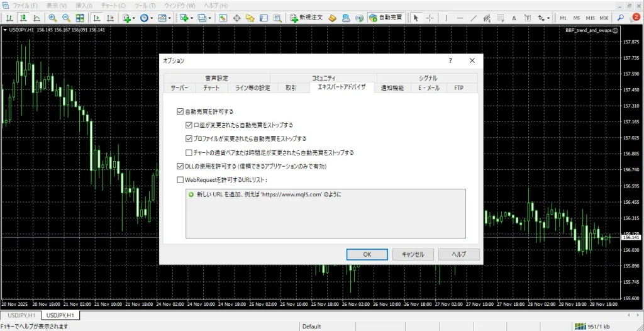Viewport: 644px width, 331px height.
Task: Open the Market Watch window icon
Action: point(223,18)
